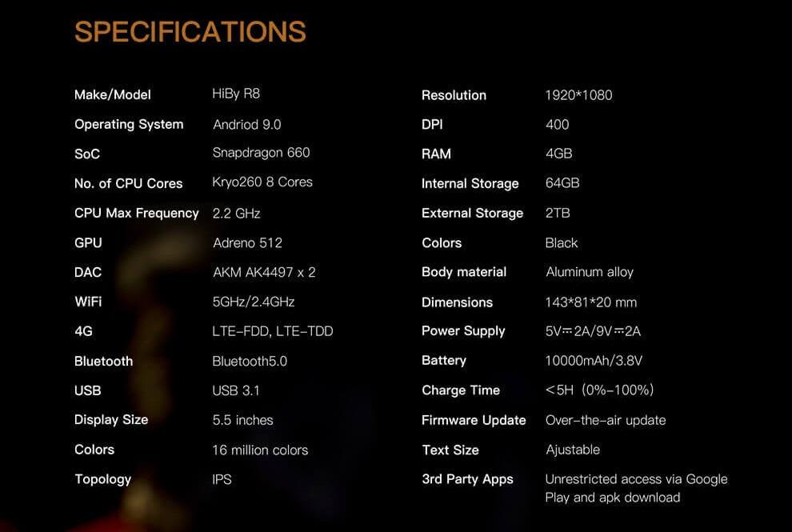Viewport: 792px width, 532px height.
Task: Select the 5GHz/2.4GHz WiFi value
Action: (x=254, y=302)
